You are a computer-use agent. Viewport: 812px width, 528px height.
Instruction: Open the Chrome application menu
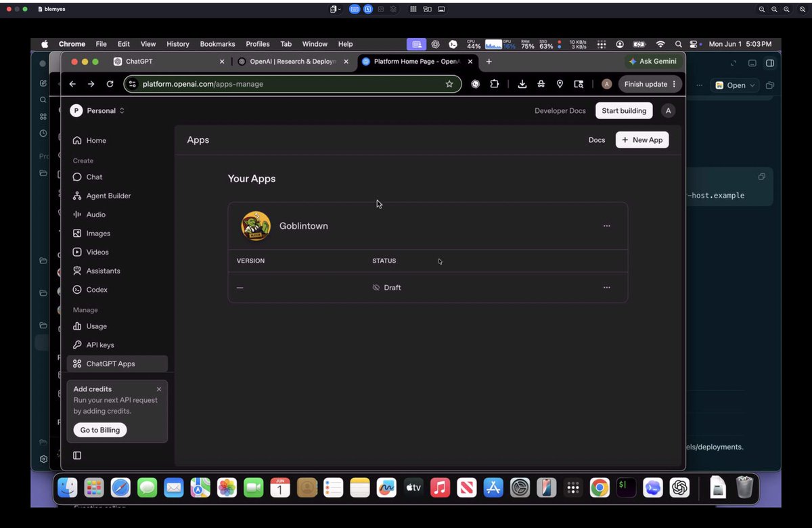72,44
